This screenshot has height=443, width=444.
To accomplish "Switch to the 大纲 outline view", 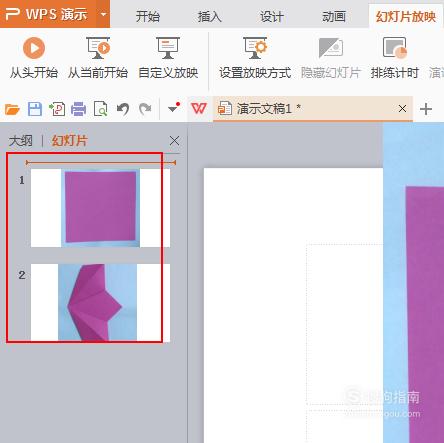I will point(21,141).
